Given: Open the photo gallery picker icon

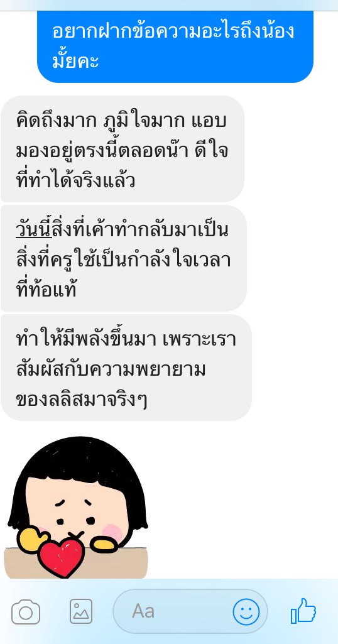Looking at the screenshot, I should (81, 611).
